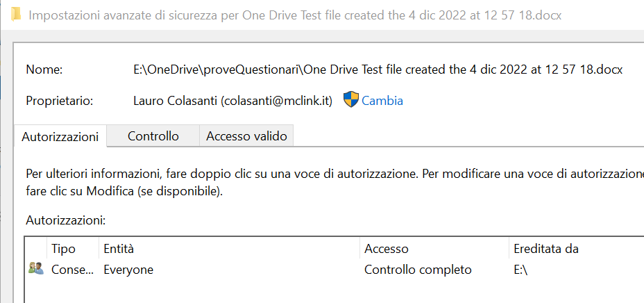The image size is (644, 303).
Task: Select the Everyone permission entry
Action: click(128, 270)
